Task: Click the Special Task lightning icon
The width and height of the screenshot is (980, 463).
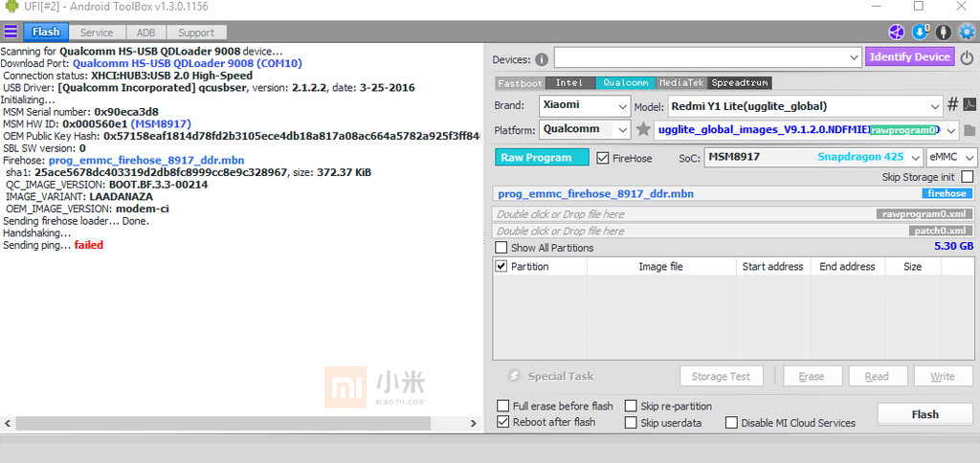Action: coord(513,376)
